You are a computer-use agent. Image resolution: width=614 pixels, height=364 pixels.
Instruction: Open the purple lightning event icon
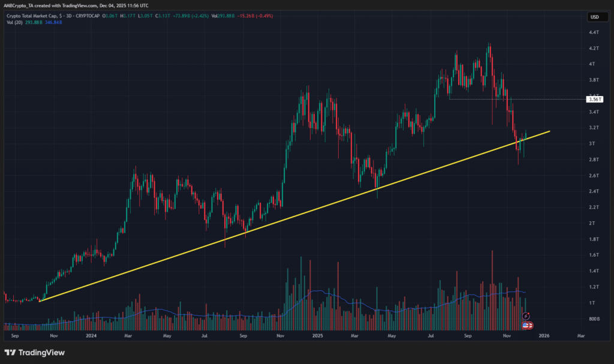[526, 316]
